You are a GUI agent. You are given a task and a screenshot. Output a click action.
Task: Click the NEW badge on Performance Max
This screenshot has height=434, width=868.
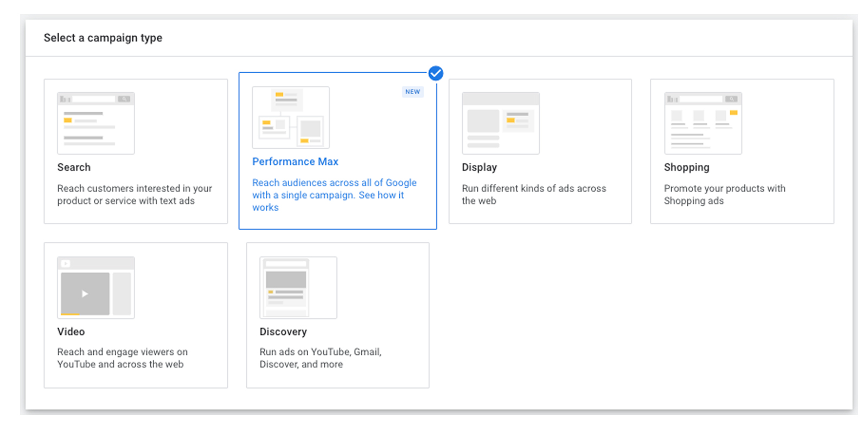click(x=412, y=92)
